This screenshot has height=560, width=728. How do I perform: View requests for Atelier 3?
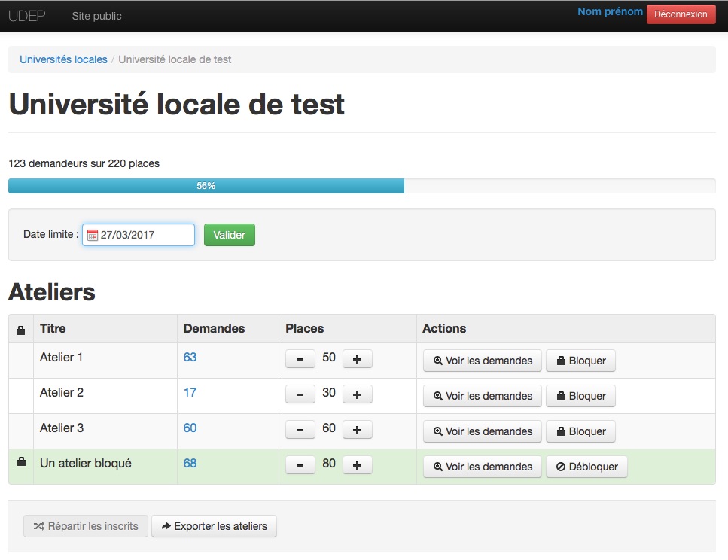(x=483, y=431)
